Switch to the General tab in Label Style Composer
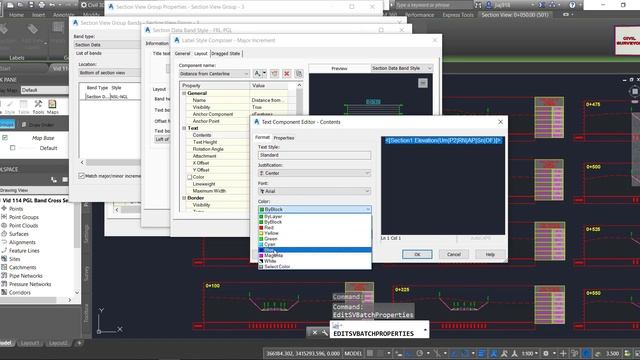The width and height of the screenshot is (640, 360). click(182, 53)
